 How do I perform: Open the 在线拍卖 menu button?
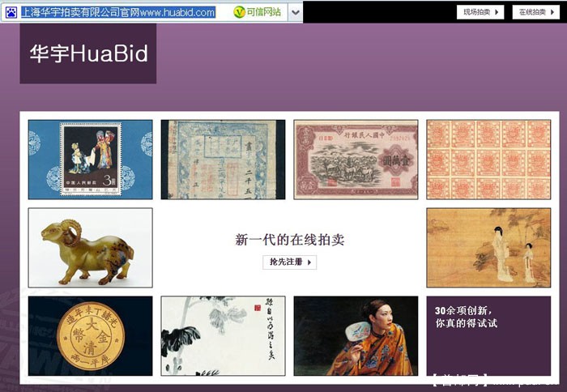click(535, 12)
